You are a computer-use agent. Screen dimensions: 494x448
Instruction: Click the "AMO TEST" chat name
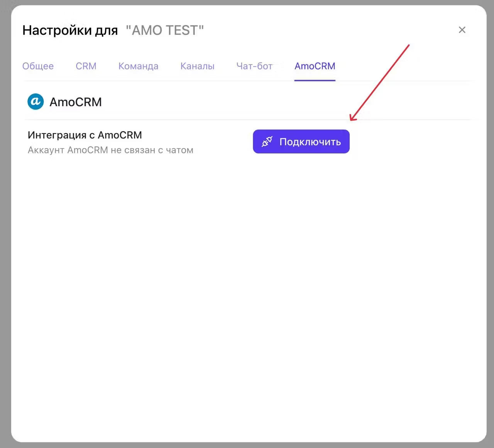tap(165, 30)
